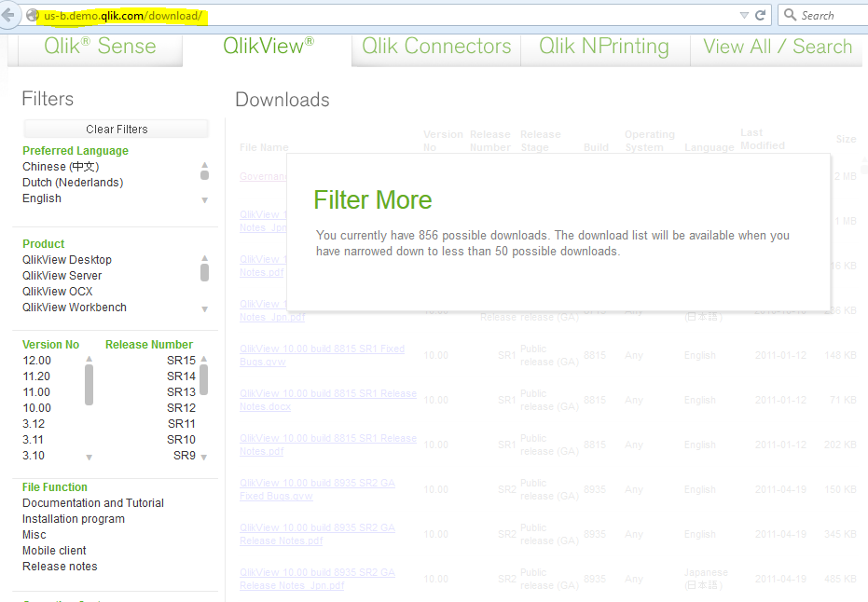Filter by Mobile client
Screen dimensions: 868x602
[54, 551]
